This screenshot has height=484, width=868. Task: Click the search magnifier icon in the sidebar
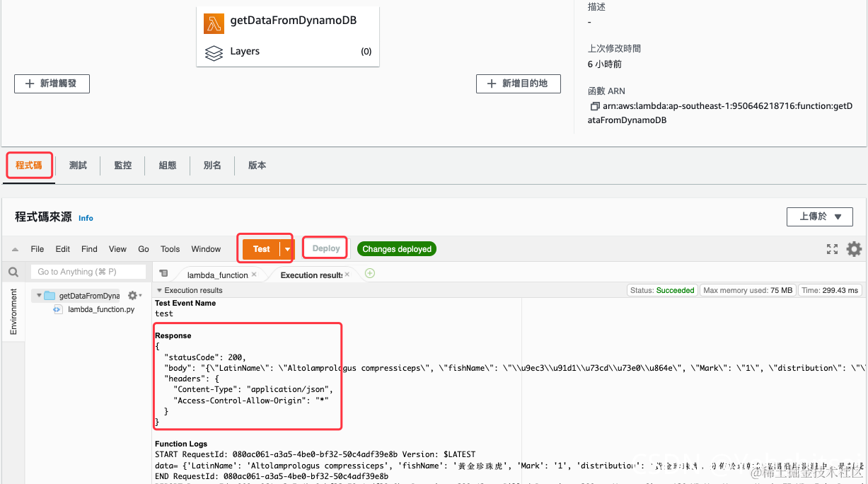click(x=13, y=272)
